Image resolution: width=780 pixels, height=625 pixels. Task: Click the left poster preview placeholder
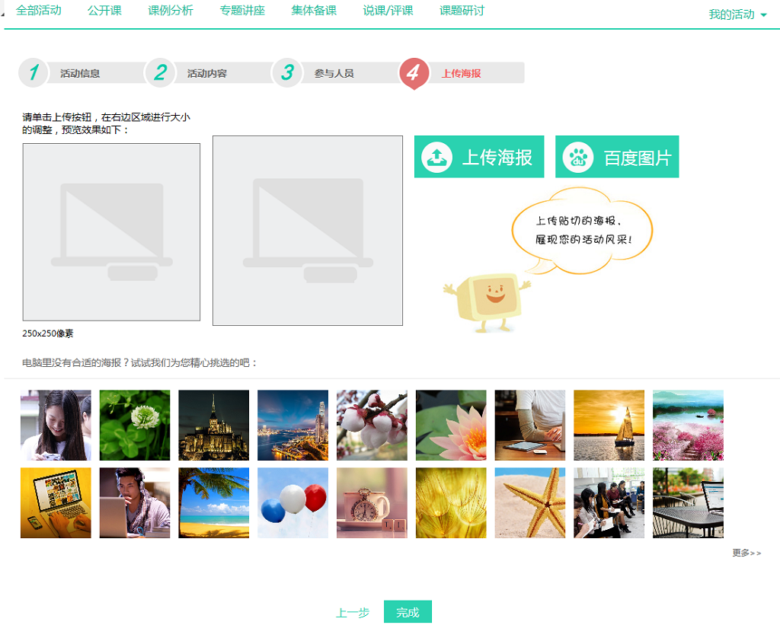111,232
